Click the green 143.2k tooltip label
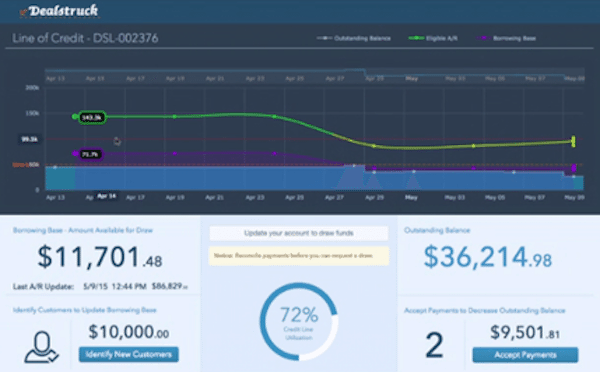The height and width of the screenshot is (372, 600). (92, 117)
